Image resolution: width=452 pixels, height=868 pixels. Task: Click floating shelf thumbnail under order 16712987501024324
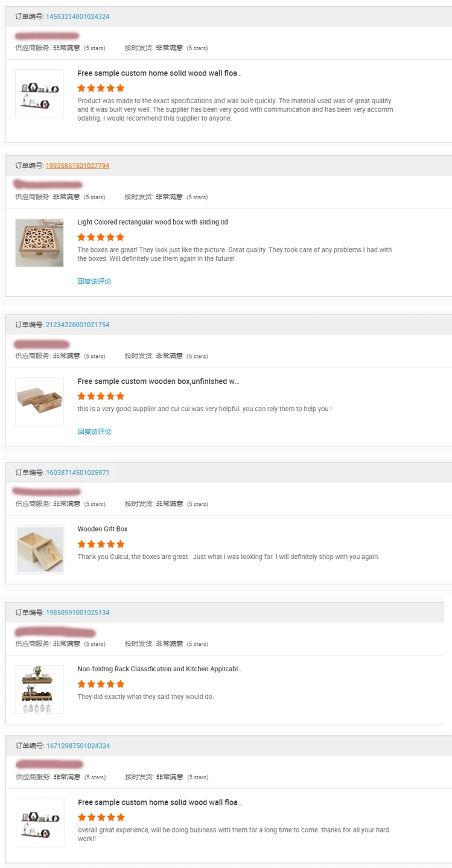(40, 823)
